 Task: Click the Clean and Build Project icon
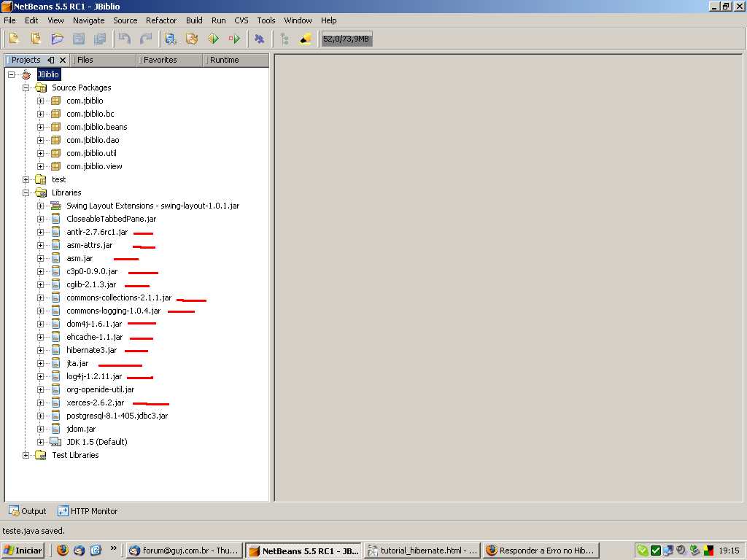(x=192, y=39)
